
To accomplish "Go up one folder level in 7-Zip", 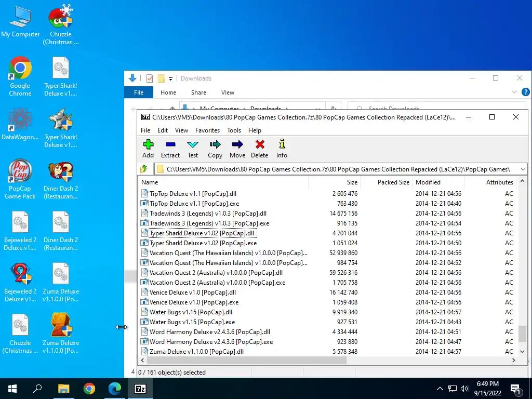I will click(x=144, y=169).
